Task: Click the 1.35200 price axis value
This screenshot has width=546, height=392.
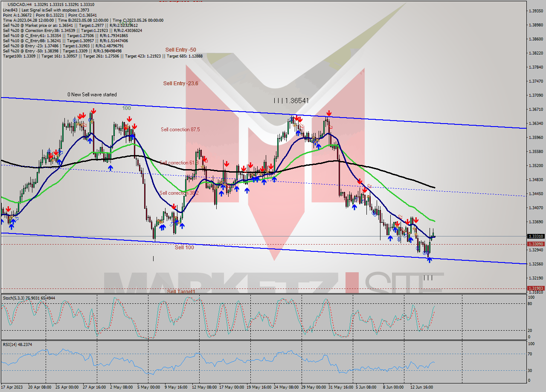Action: click(535, 165)
